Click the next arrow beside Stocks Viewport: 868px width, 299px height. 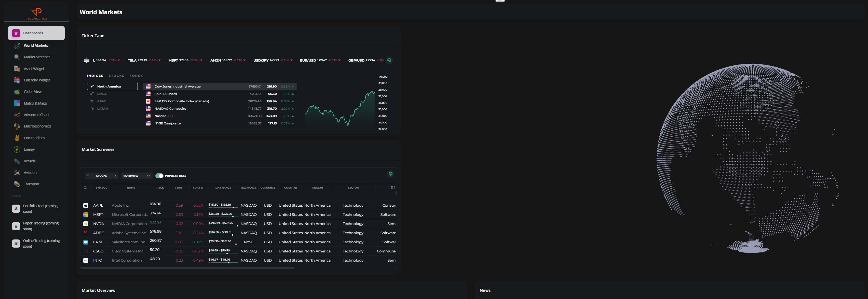(x=115, y=176)
